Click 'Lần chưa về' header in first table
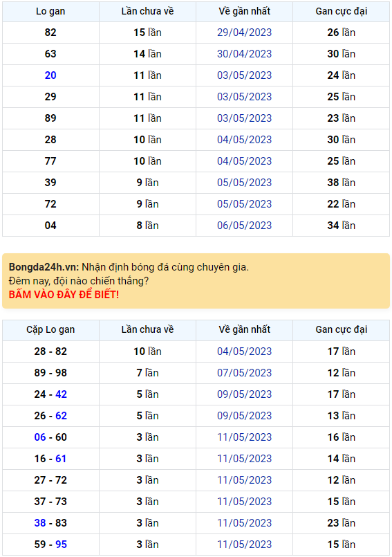This screenshot has width=392, height=557. point(147,11)
